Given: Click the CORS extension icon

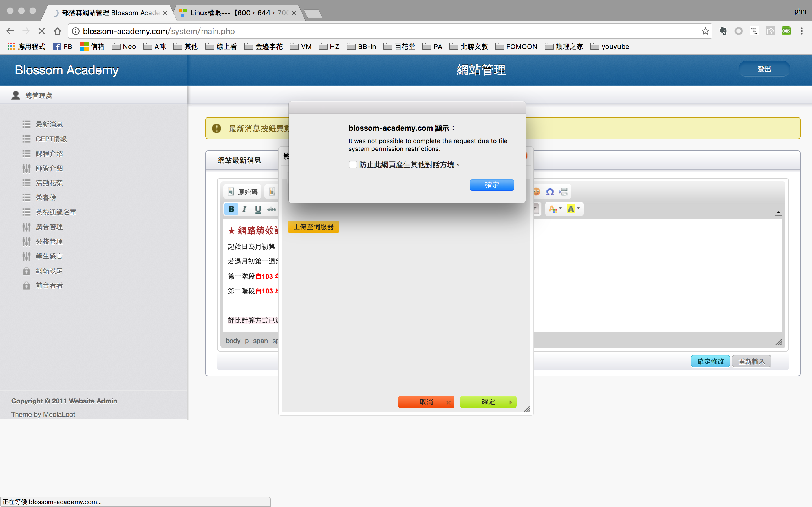Looking at the screenshot, I should [786, 31].
